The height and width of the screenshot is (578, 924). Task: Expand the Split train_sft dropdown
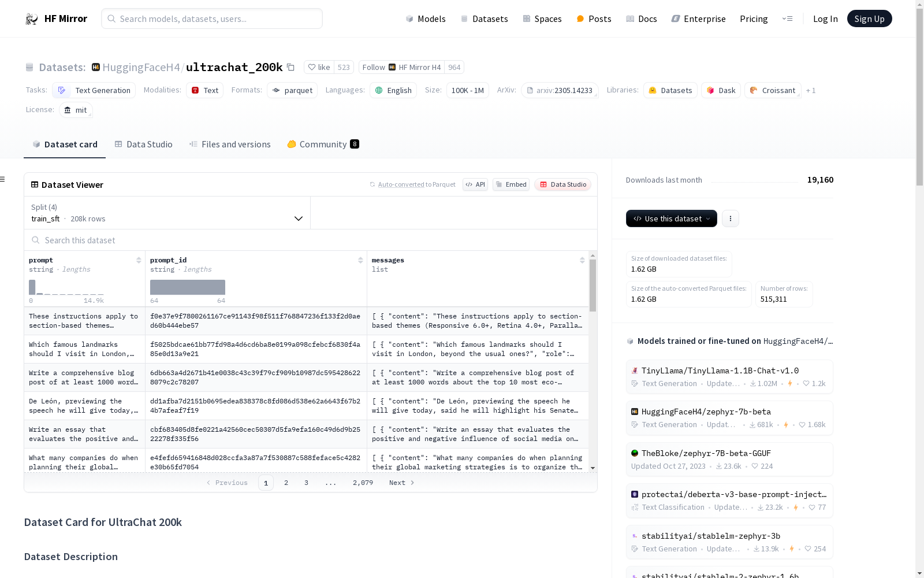pos(167,213)
